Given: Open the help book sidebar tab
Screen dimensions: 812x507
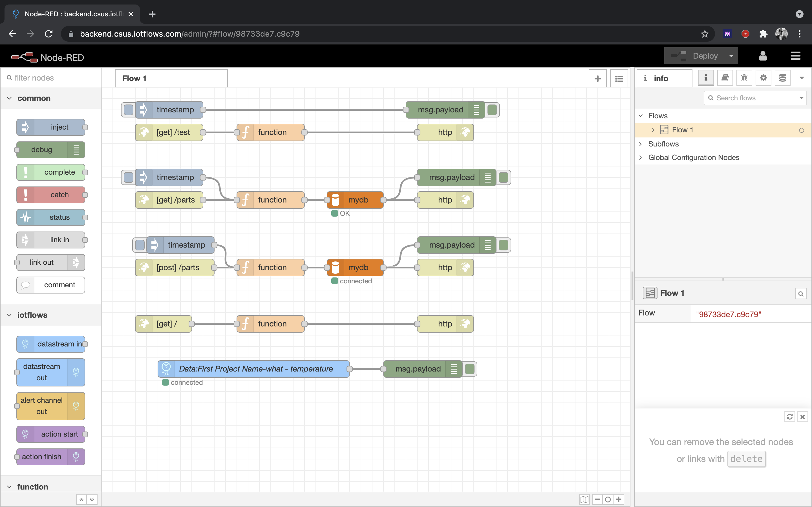Looking at the screenshot, I should (725, 78).
